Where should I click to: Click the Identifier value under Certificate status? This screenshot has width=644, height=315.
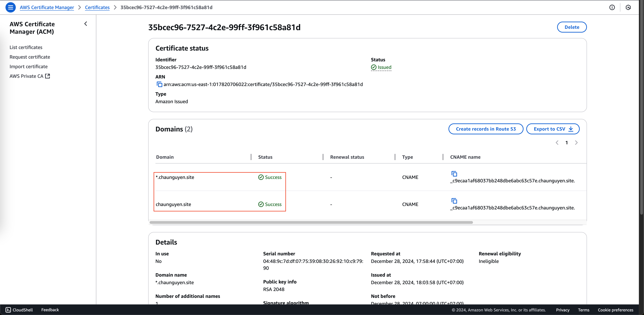click(x=201, y=67)
